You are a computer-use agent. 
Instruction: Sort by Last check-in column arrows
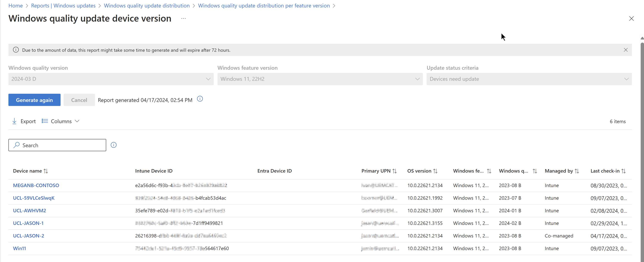624,171
